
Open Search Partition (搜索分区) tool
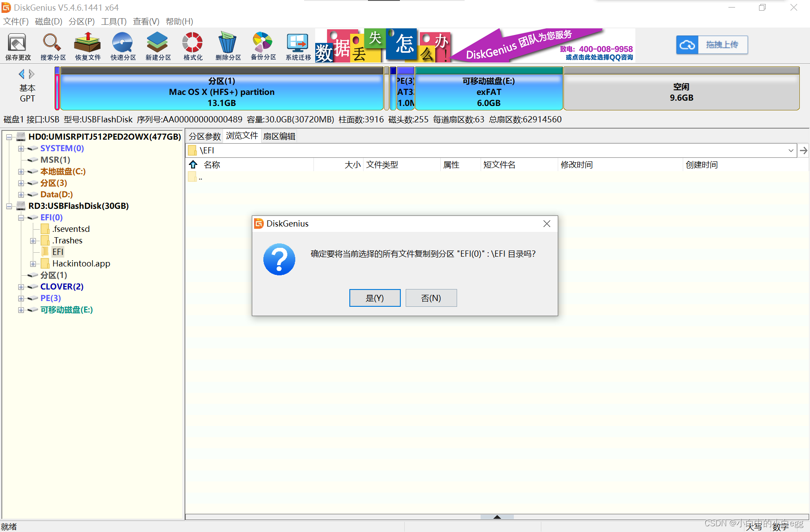[53, 46]
